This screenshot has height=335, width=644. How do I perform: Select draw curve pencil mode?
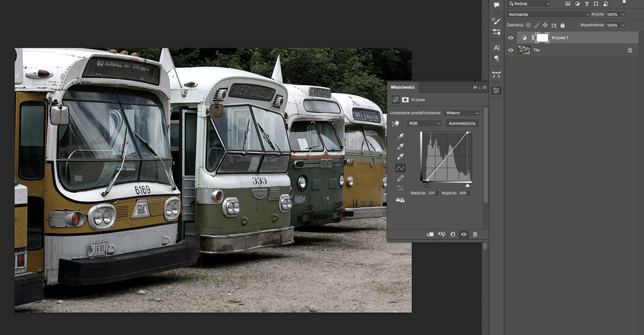coord(400,178)
